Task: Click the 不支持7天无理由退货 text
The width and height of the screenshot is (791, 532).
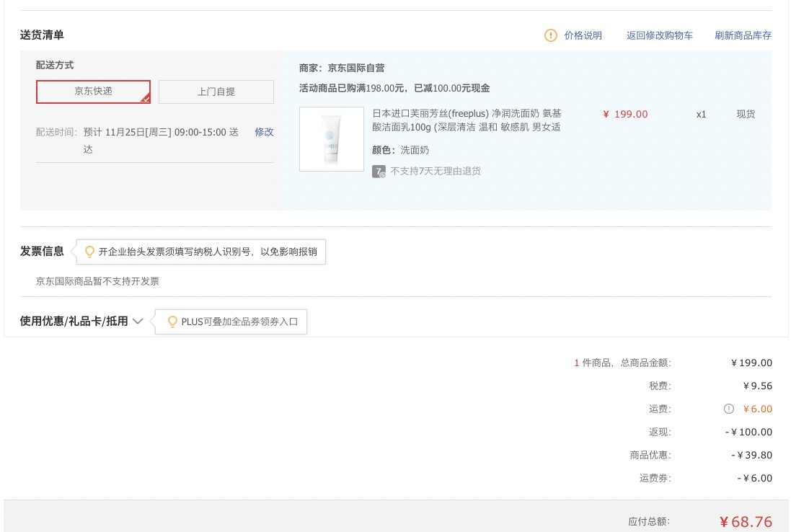Action: [x=436, y=172]
